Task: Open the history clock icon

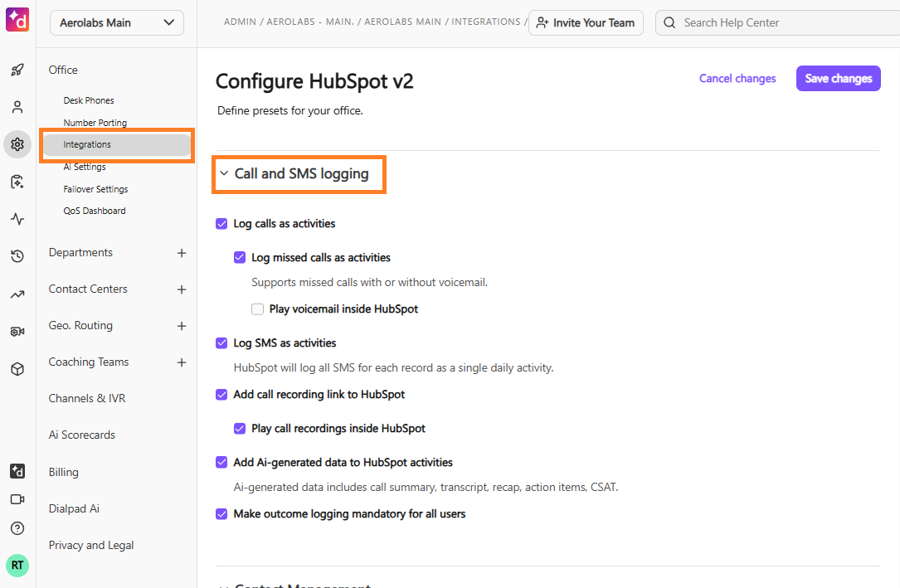Action: 17,256
